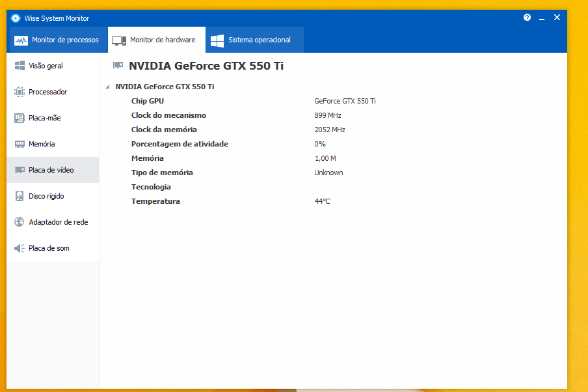Click the 0% activity value
This screenshot has height=392, width=588.
tap(320, 144)
